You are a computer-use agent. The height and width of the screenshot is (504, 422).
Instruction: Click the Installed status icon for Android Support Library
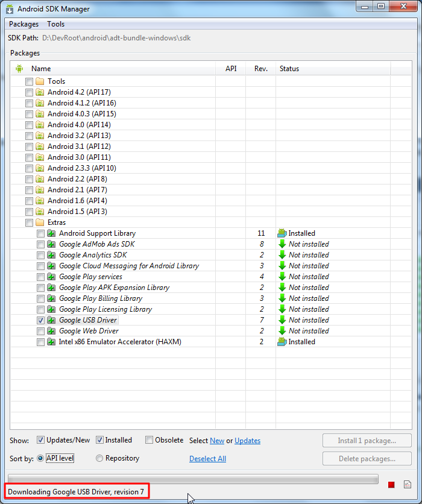point(282,233)
